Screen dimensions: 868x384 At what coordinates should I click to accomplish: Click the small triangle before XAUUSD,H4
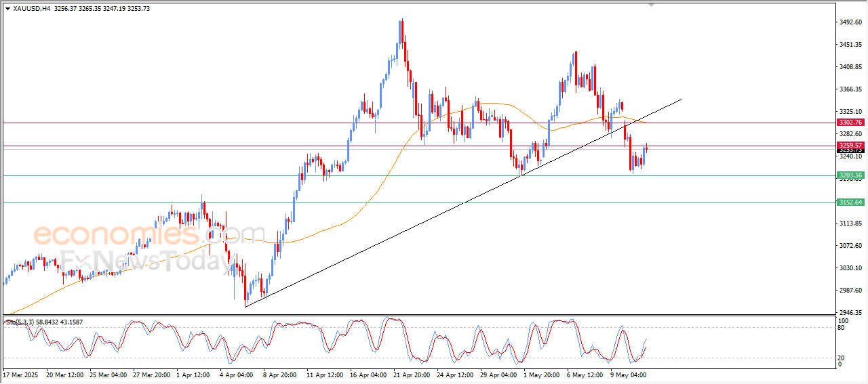coord(7,8)
